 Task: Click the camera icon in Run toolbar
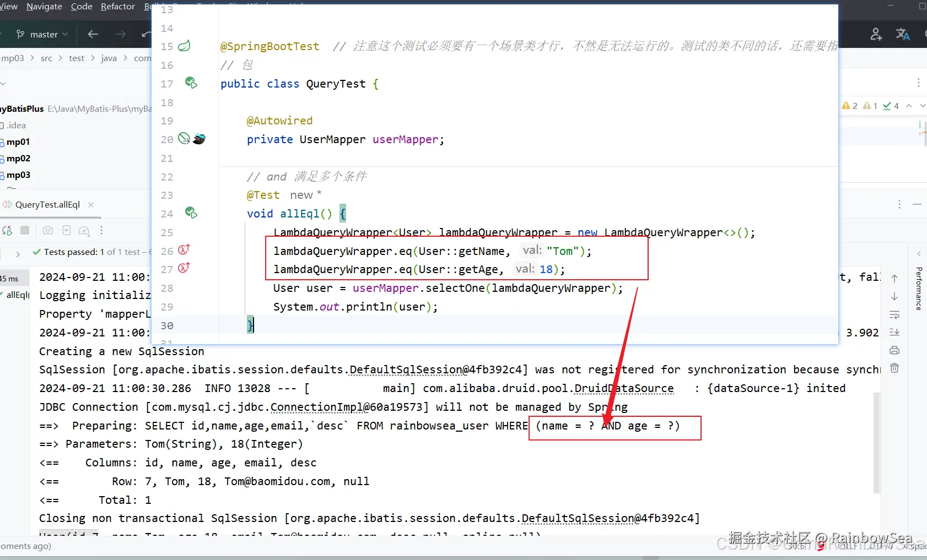(48, 231)
